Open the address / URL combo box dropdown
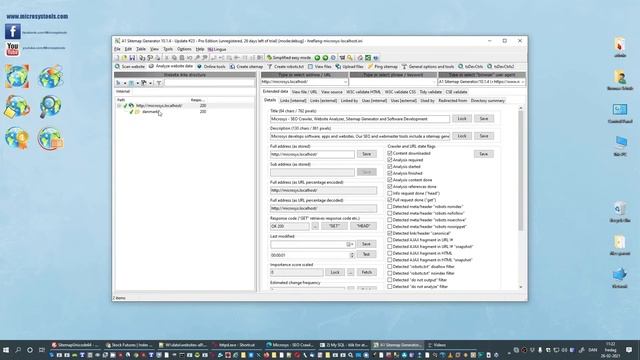Screen dimensions: 640x360 click(345, 82)
